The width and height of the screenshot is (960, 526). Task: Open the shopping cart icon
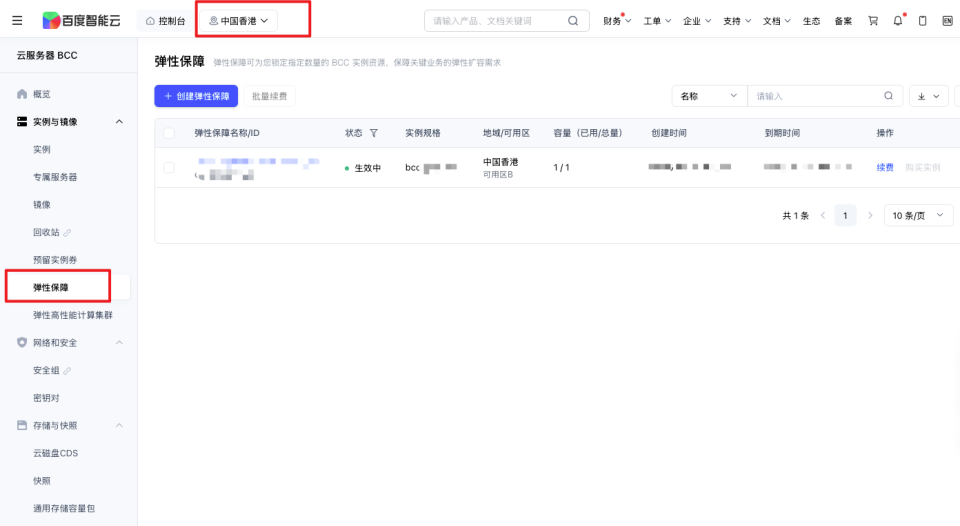tap(873, 21)
